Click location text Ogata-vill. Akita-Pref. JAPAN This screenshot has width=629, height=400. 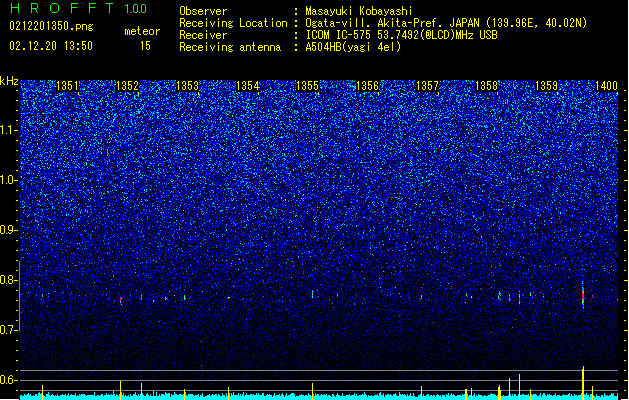(392, 23)
